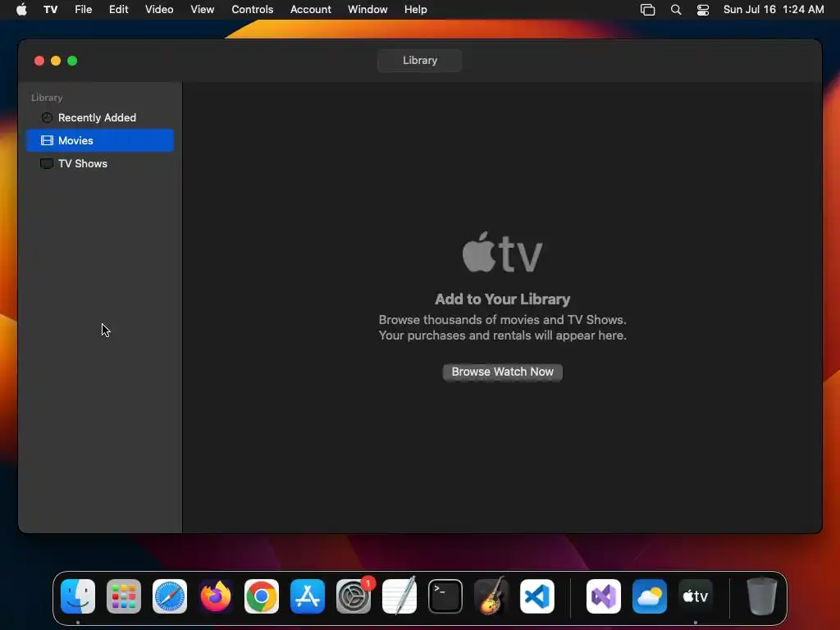Open the View menu
Image resolution: width=840 pixels, height=630 pixels.
(202, 10)
